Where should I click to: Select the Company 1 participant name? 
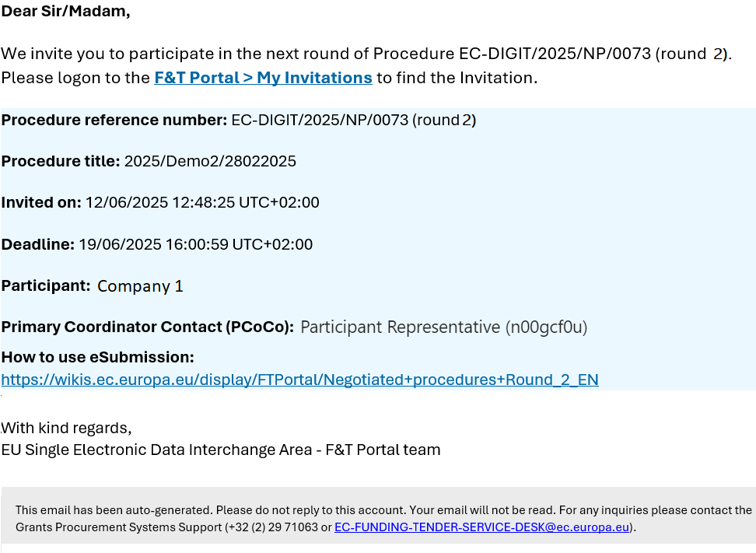[x=140, y=286]
